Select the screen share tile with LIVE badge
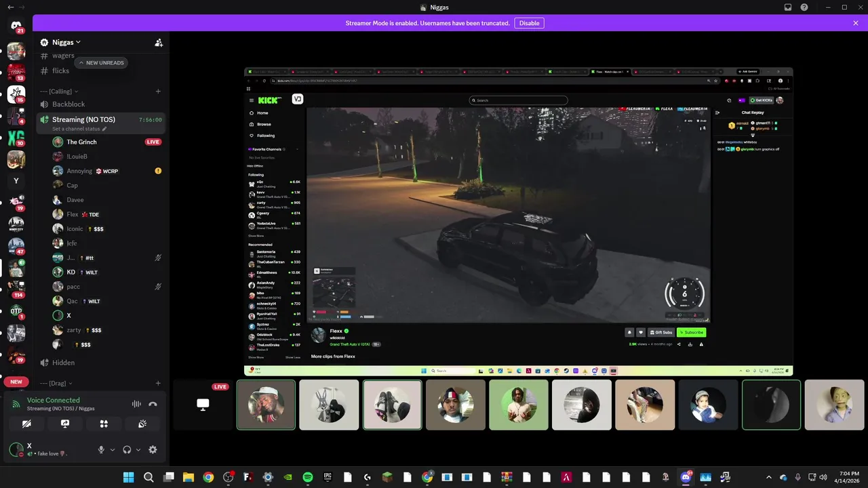868x488 pixels. point(203,405)
